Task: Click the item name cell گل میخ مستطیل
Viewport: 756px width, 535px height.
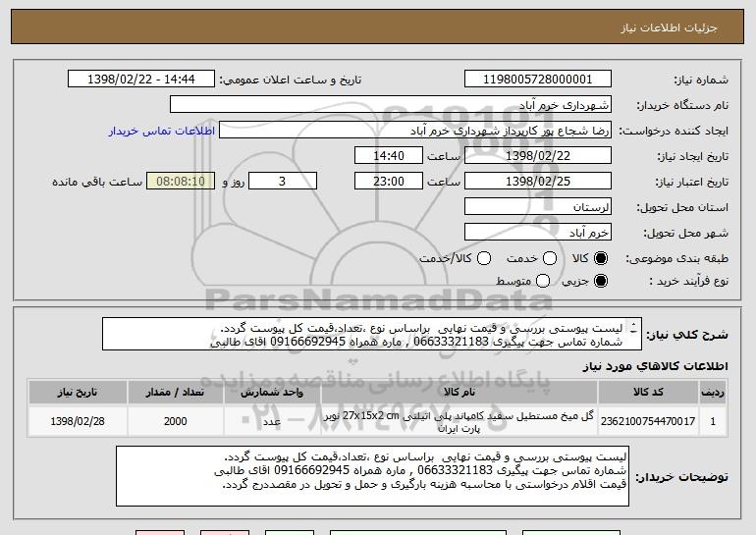Action: [x=459, y=421]
